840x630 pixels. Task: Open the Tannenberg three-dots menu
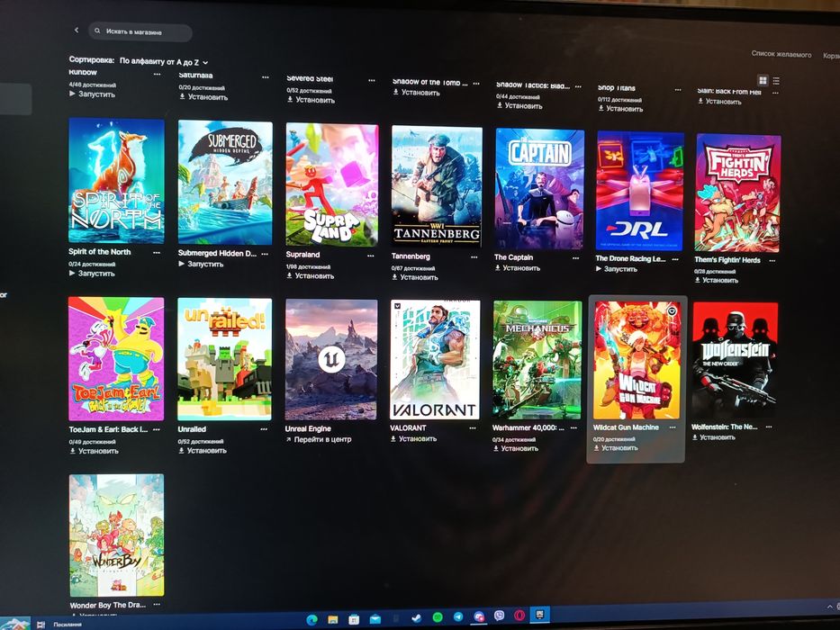[474, 257]
